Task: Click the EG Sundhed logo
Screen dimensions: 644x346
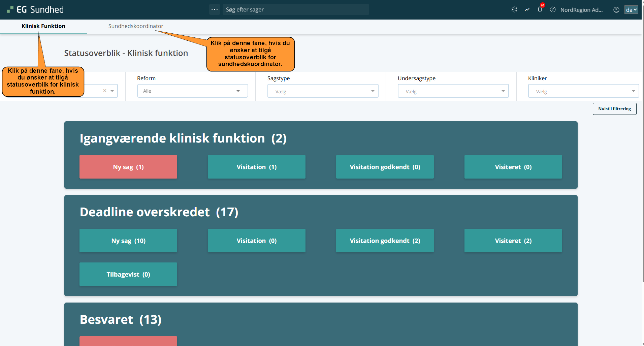Action: pos(35,10)
